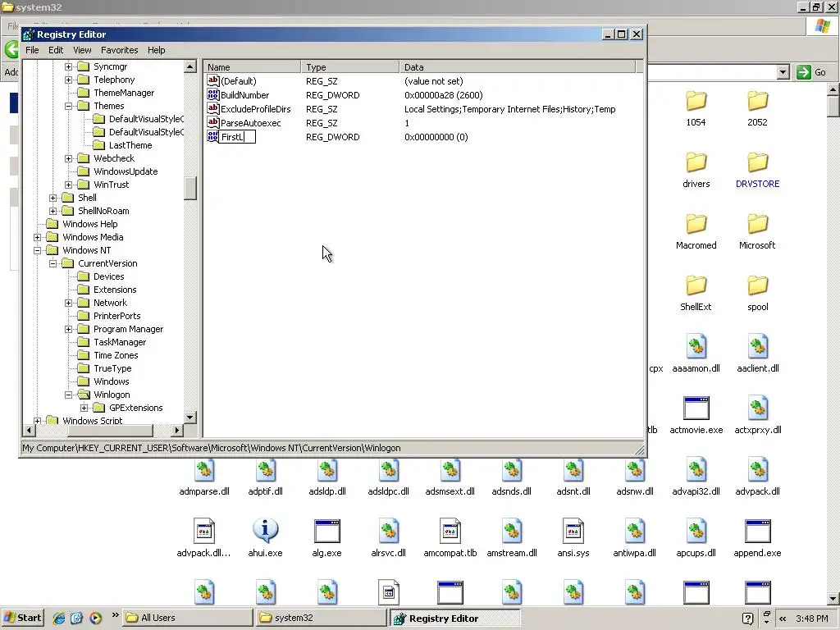Select actmovie.exe file icon

click(696, 409)
